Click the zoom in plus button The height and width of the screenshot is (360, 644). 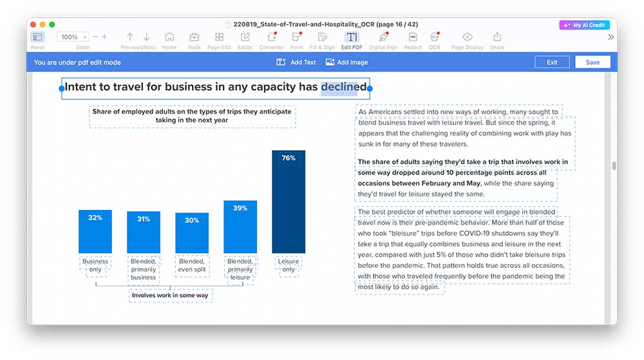pyautogui.click(x=105, y=37)
